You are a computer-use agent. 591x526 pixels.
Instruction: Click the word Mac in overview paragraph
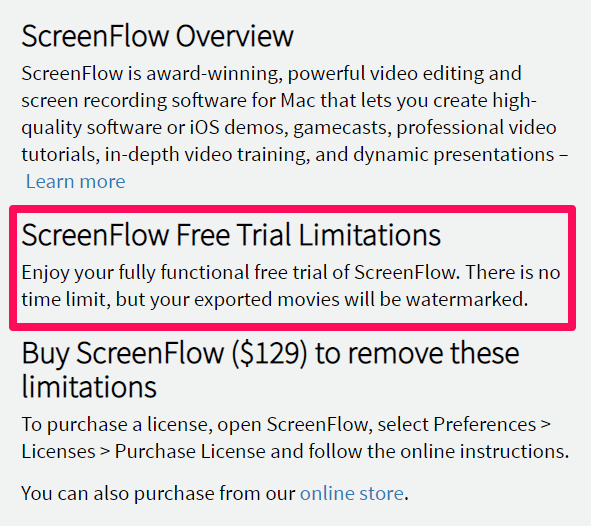point(297,101)
